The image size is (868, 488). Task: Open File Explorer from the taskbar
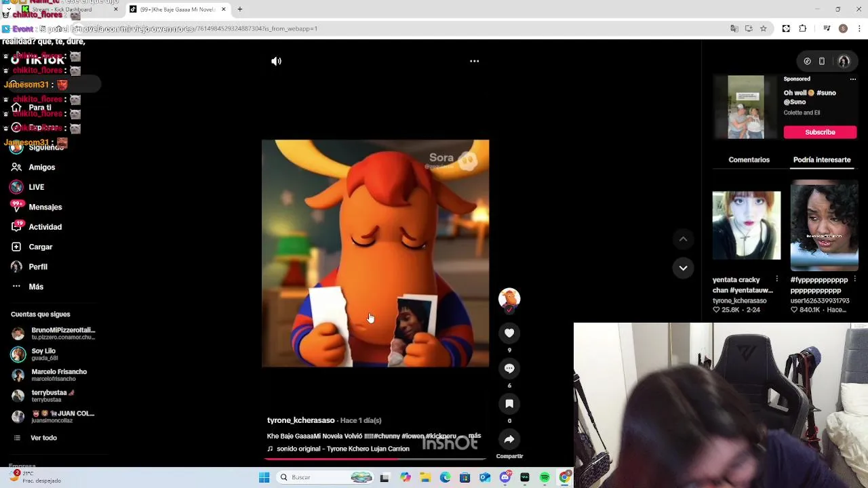click(425, 478)
